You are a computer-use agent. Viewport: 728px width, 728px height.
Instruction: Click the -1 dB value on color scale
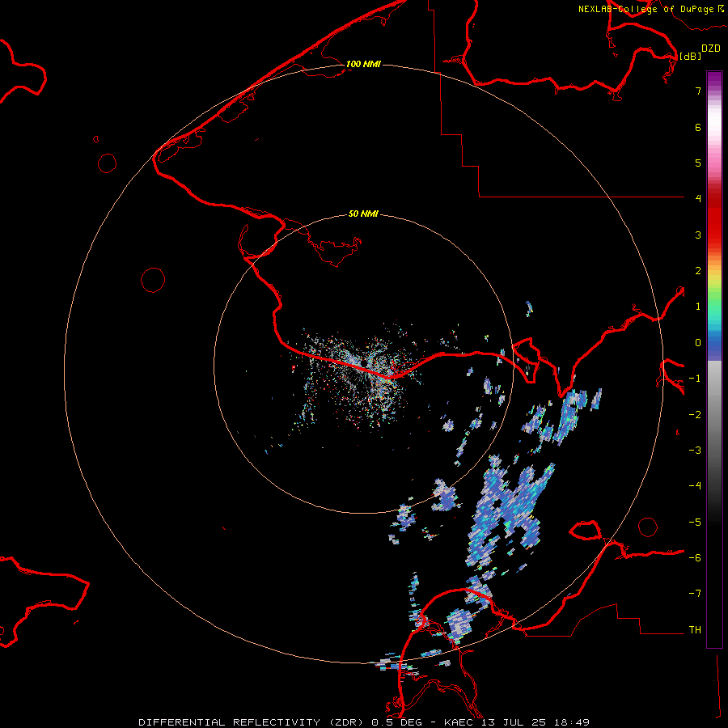point(695,379)
